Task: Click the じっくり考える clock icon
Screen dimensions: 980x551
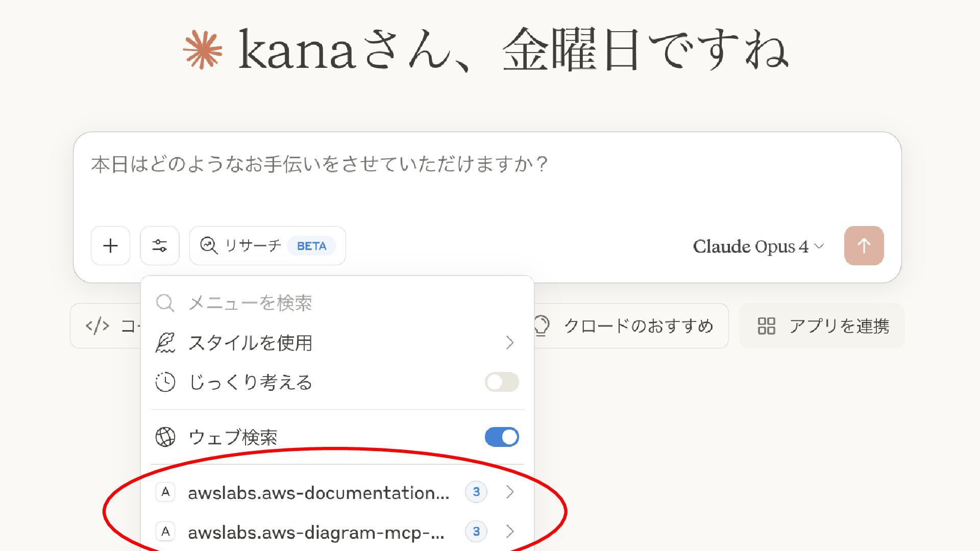Action: pos(165,382)
